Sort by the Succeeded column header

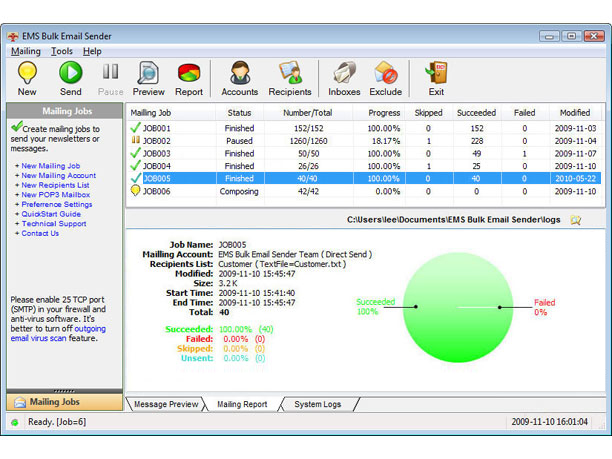(x=477, y=113)
